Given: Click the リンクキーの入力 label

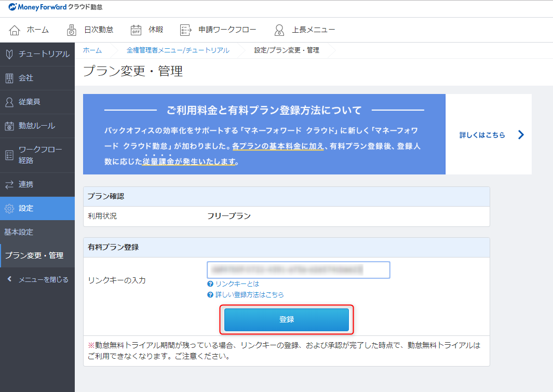Looking at the screenshot, I should point(117,280).
